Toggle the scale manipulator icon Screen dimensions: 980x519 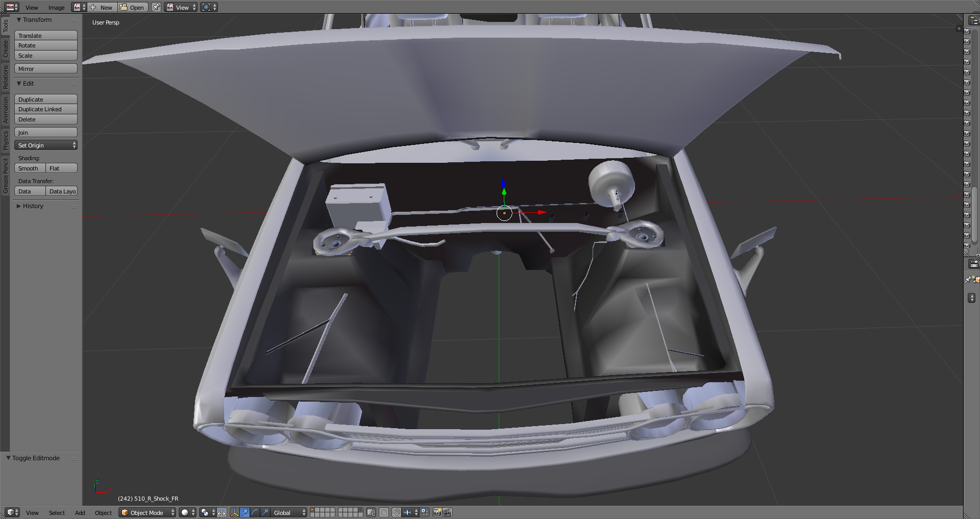(265, 512)
